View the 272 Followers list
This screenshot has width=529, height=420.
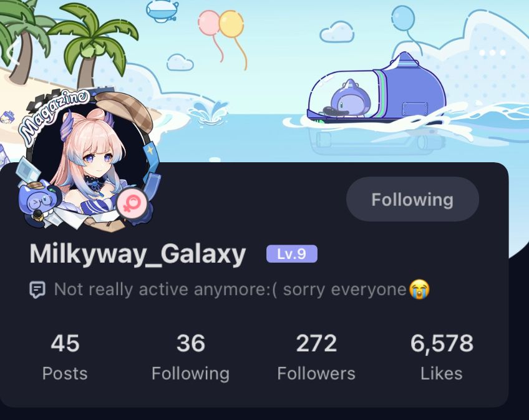[x=316, y=357]
